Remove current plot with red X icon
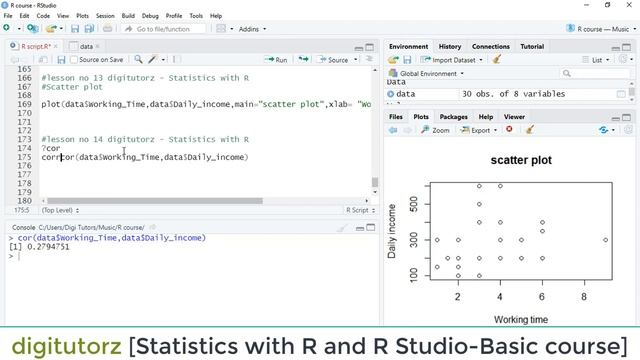Image resolution: width=640 pixels, height=360 pixels. coord(509,129)
